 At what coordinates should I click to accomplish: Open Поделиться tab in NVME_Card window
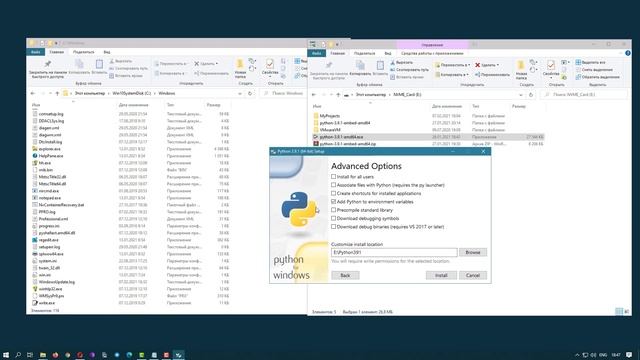pos(364,53)
